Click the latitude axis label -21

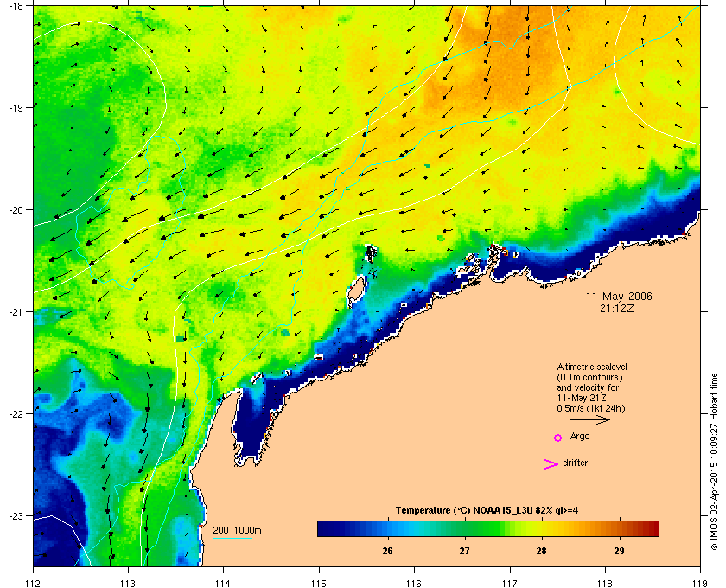pos(16,312)
